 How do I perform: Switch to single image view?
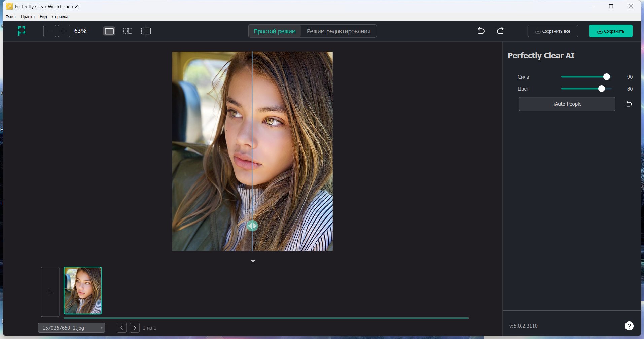tap(109, 31)
